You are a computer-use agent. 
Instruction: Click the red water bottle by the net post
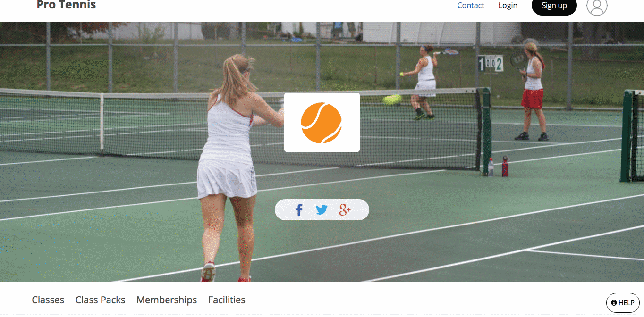coord(505,167)
